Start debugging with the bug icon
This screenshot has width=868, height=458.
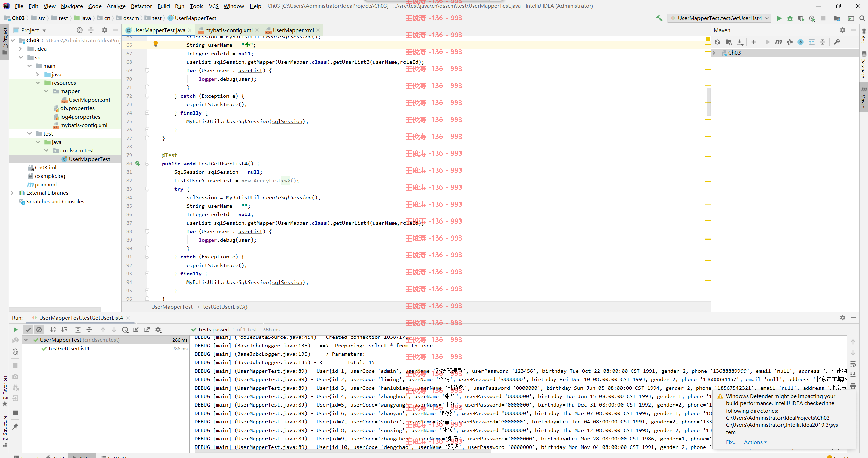tap(790, 18)
